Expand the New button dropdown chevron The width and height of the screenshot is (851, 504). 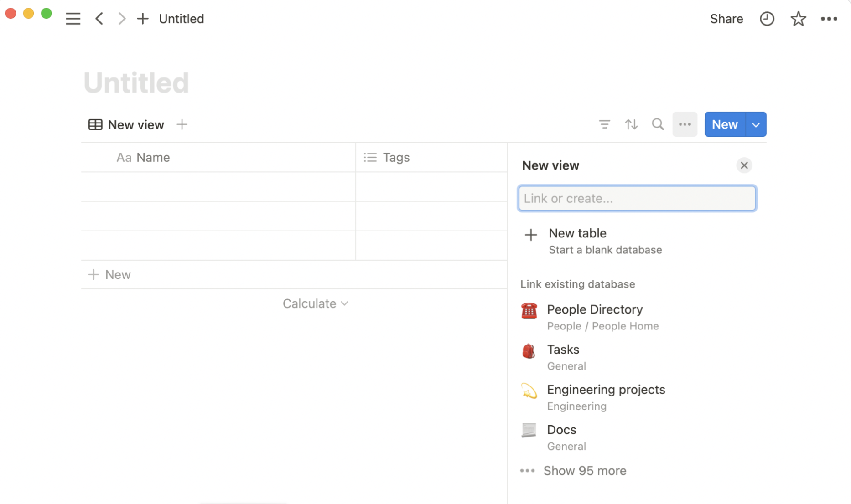756,124
